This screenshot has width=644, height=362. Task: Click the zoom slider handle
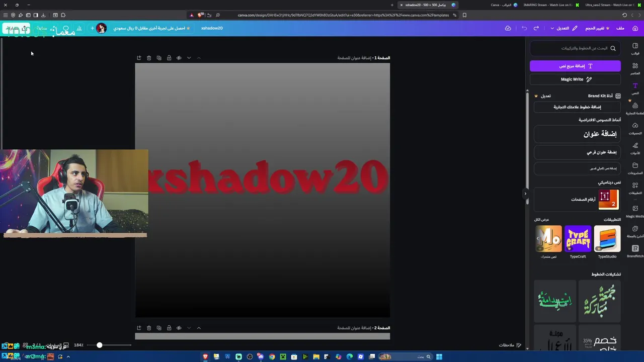click(100, 345)
